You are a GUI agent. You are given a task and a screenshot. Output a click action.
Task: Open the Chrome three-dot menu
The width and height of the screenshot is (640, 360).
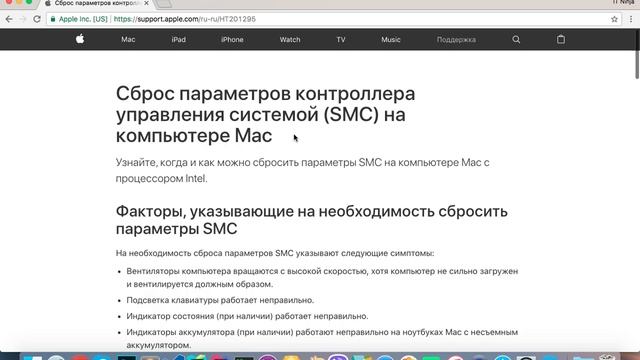pyautogui.click(x=631, y=19)
